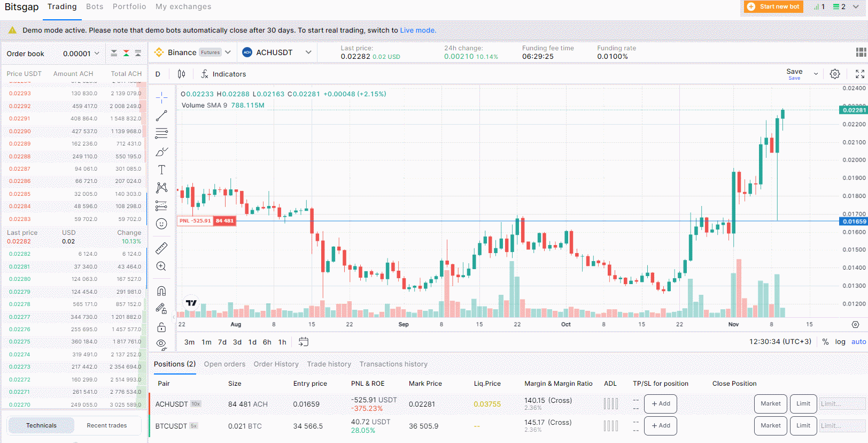Open Binance Futures exchange dropdown
The height and width of the screenshot is (443, 868).
coord(228,52)
